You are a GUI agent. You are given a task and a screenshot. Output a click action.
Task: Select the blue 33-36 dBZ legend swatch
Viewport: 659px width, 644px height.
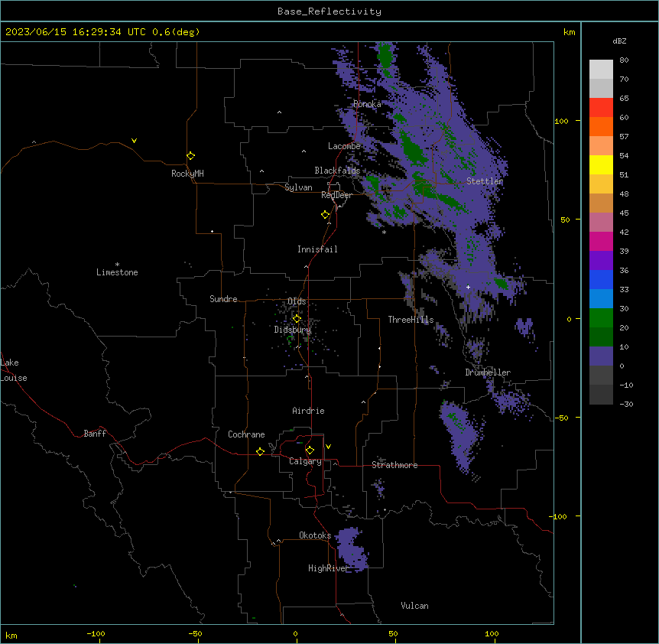[x=601, y=279]
